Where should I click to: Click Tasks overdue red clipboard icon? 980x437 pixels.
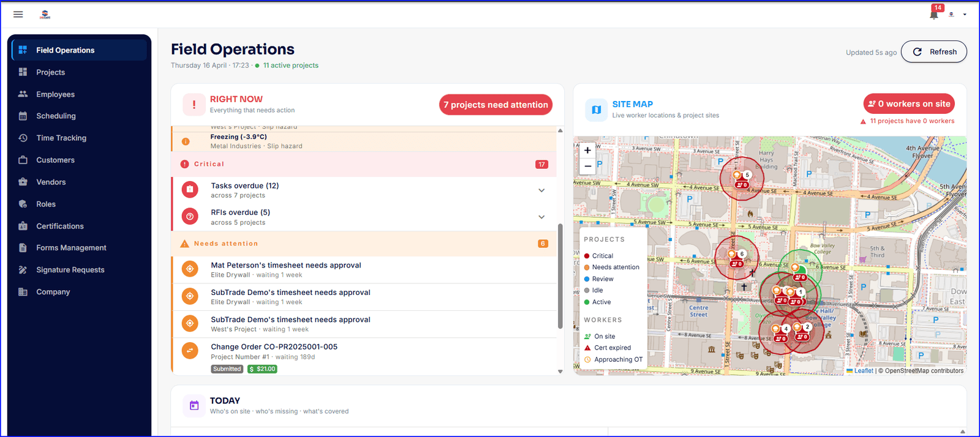point(190,190)
